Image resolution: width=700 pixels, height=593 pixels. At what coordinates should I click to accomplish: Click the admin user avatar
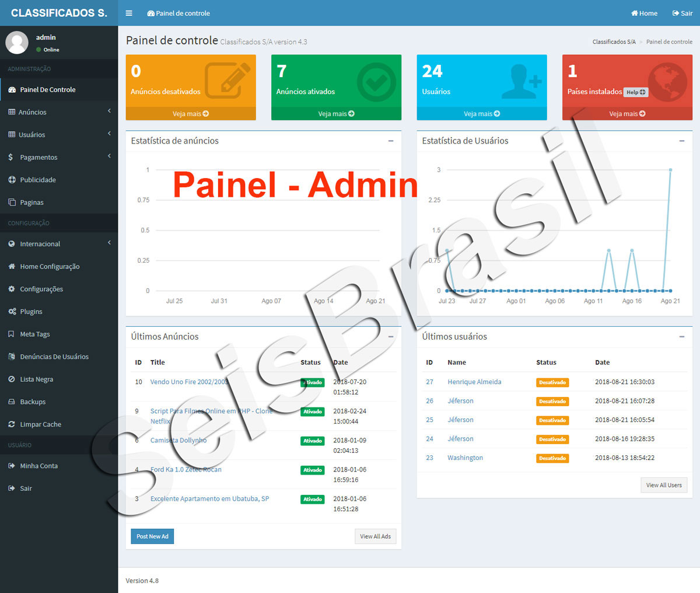tap(17, 43)
